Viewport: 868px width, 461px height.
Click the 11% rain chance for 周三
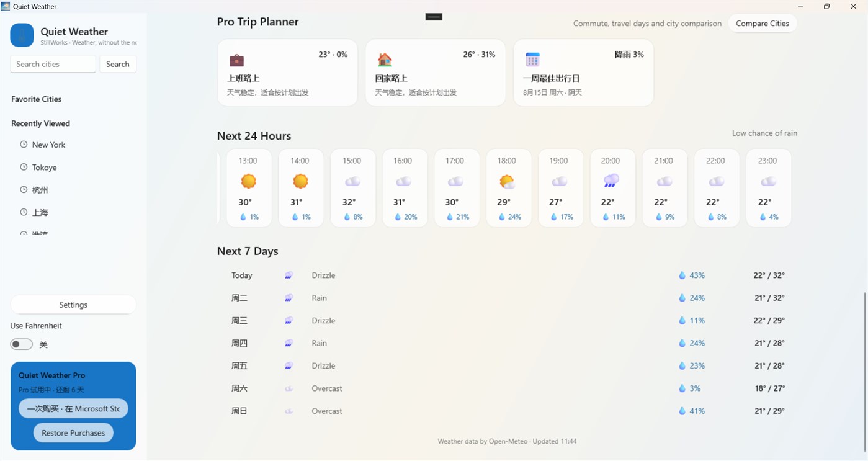(x=697, y=321)
